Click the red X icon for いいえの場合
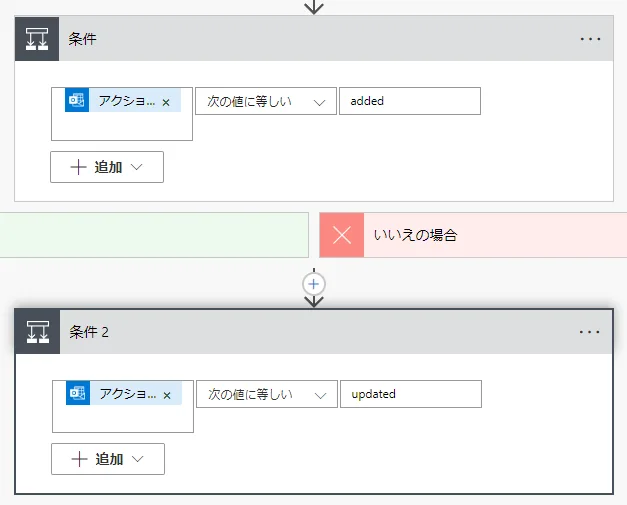 pyautogui.click(x=342, y=235)
